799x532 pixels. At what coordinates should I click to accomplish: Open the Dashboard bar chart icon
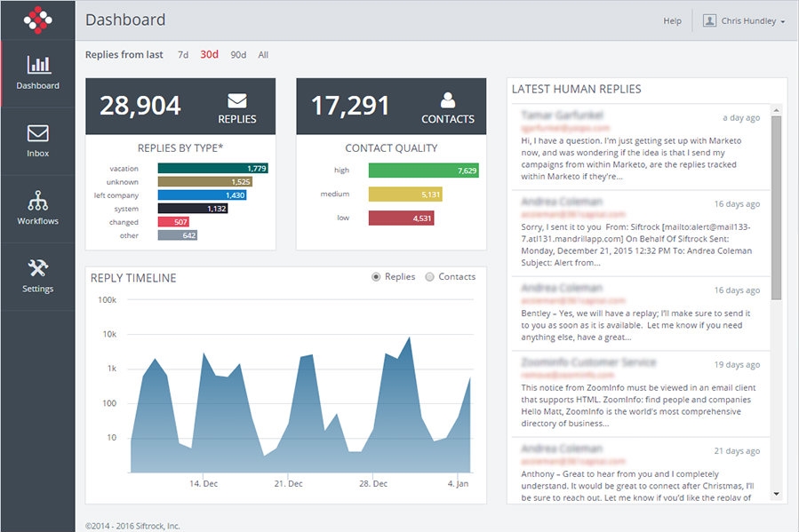tap(37, 65)
